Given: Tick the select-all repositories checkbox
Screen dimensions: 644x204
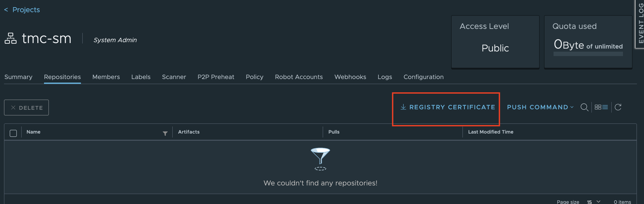Looking at the screenshot, I should pos(13,133).
